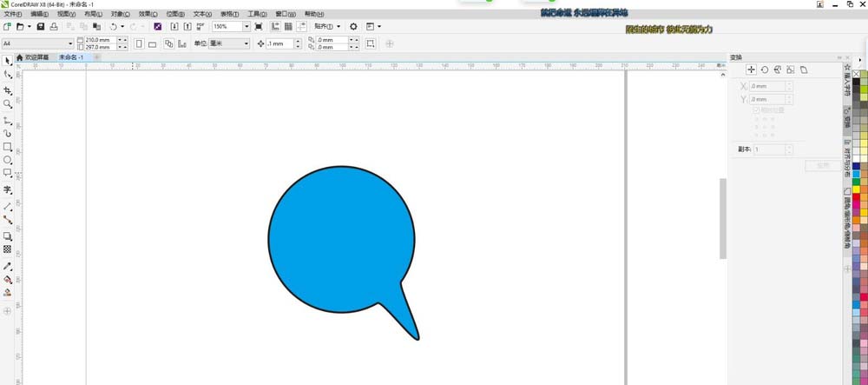The image size is (868, 385).
Task: Pick the red swatch in color palette
Action: 857,196
